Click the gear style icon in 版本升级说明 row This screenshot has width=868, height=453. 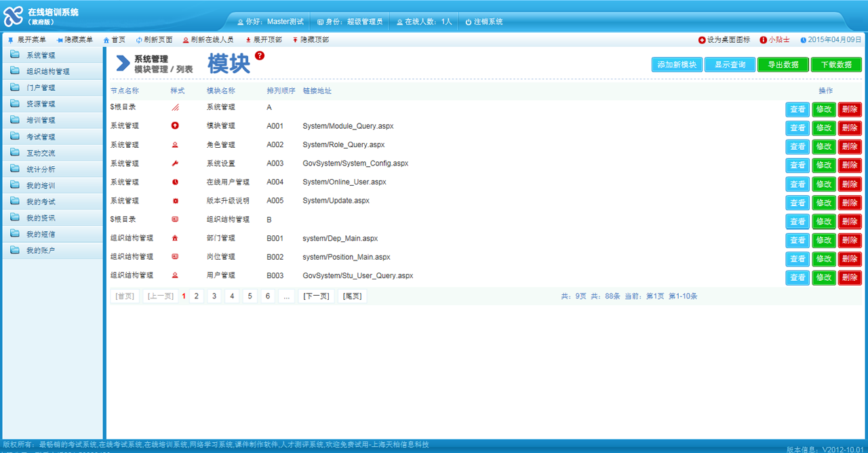(x=175, y=201)
